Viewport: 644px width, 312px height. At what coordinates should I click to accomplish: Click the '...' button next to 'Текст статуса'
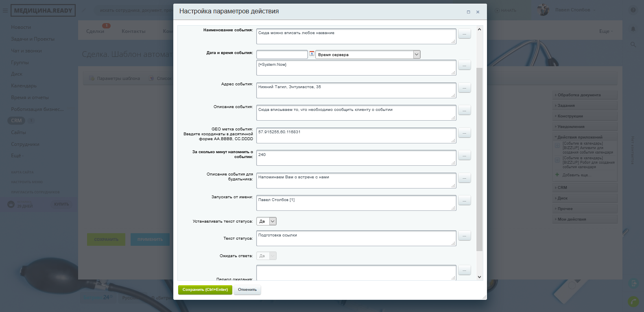464,236
